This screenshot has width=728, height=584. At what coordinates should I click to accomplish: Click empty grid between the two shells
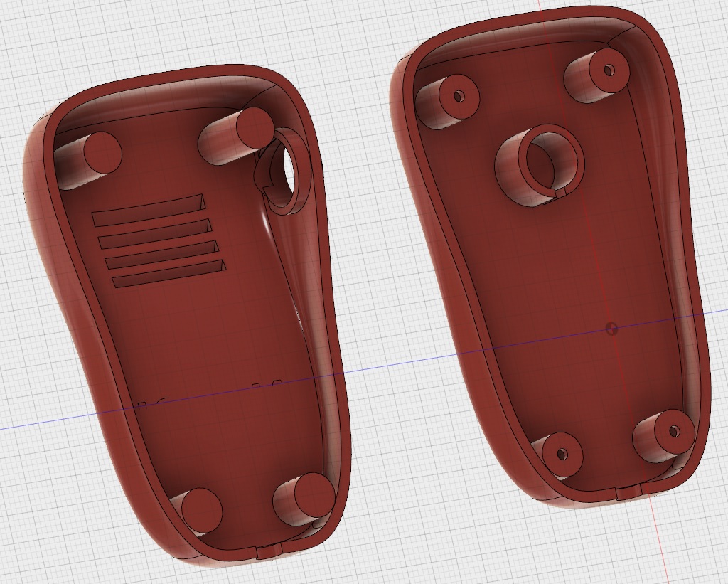coord(370,285)
